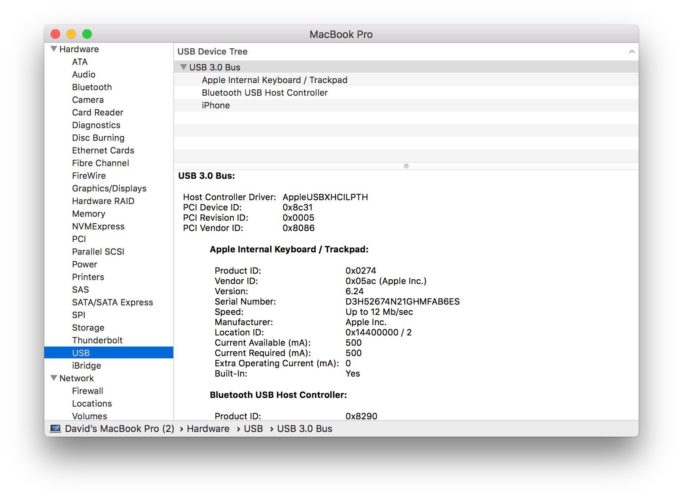683x500 pixels.
Task: Click Host Controller Driver value AppleUSBXHCILPTH
Action: 325,197
